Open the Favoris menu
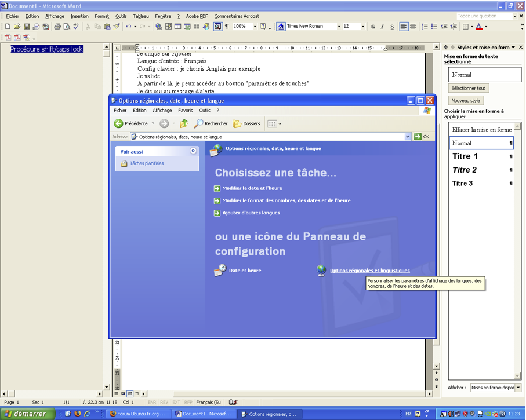 (185, 110)
